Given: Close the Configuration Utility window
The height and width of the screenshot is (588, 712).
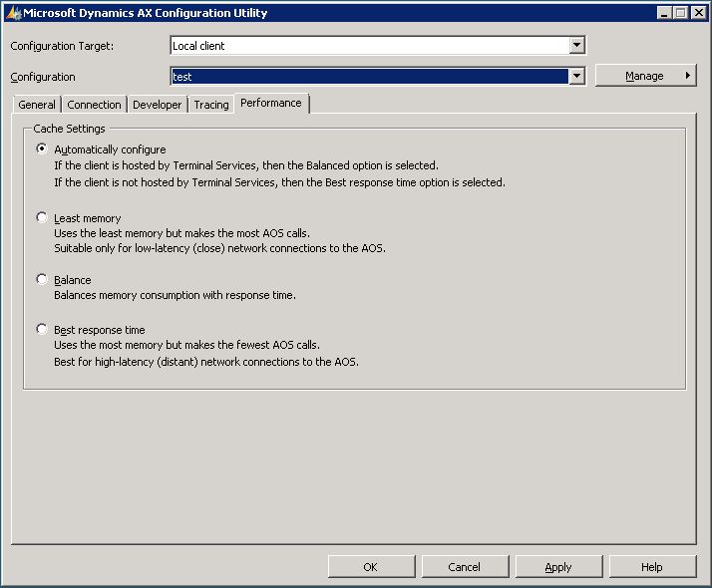Looking at the screenshot, I should pos(699,13).
